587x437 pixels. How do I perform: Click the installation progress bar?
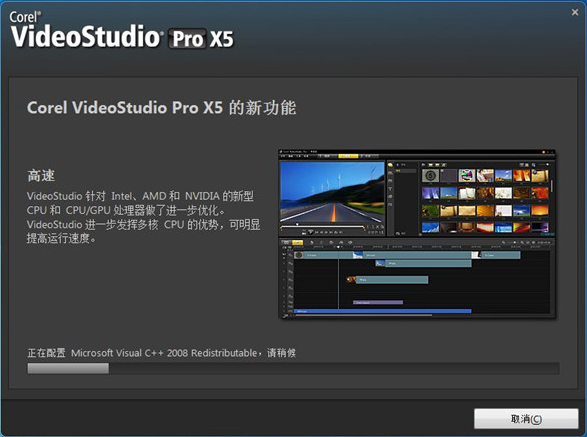pyautogui.click(x=293, y=368)
